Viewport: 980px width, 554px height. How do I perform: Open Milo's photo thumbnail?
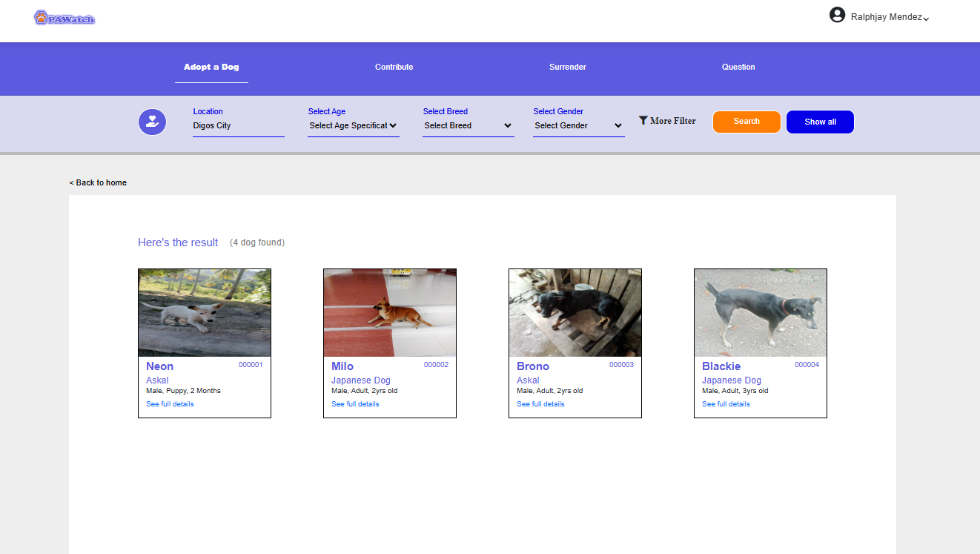(390, 313)
